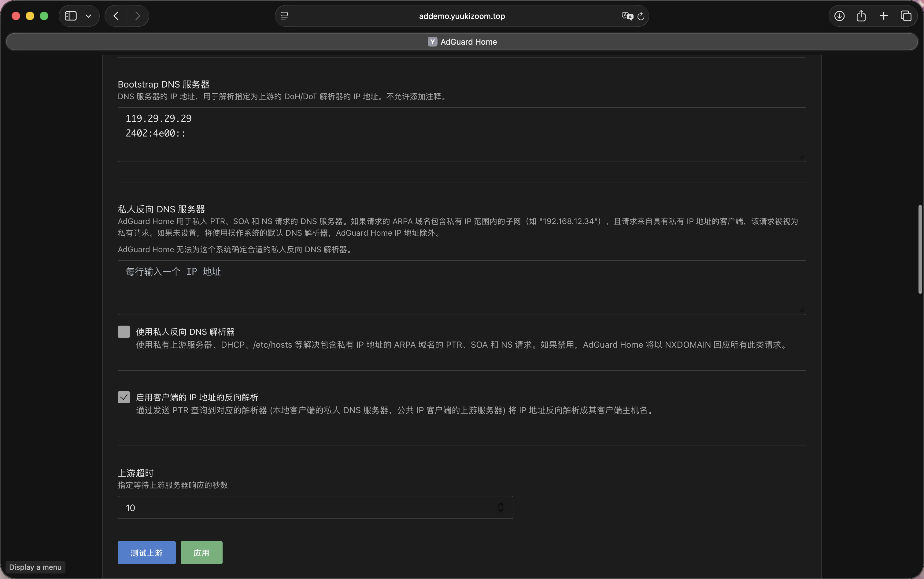Open the page reader menu icon
Screen dimensions: 924x579
pyautogui.click(x=284, y=16)
